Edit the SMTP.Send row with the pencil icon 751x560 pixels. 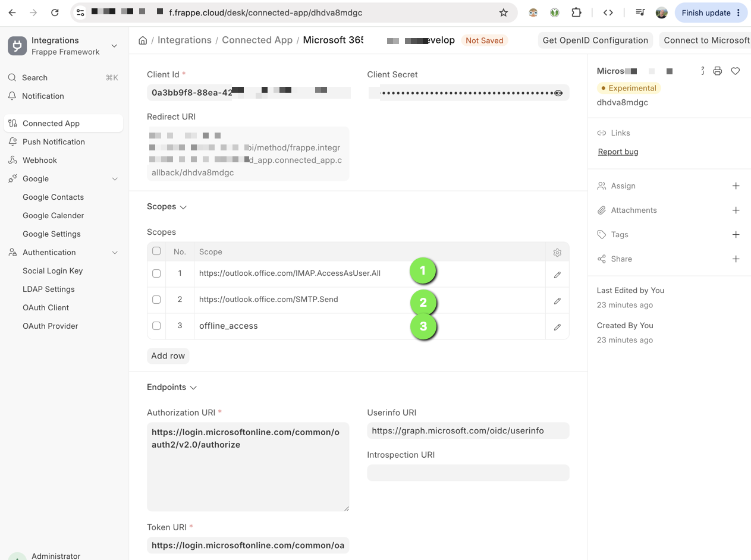[x=557, y=301]
